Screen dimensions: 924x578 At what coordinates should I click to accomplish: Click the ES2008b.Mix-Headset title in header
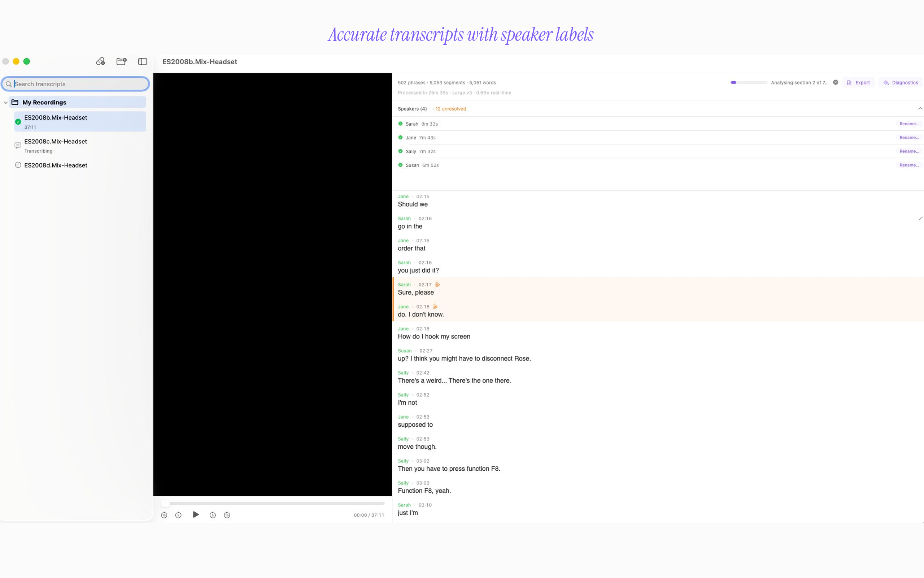(200, 61)
